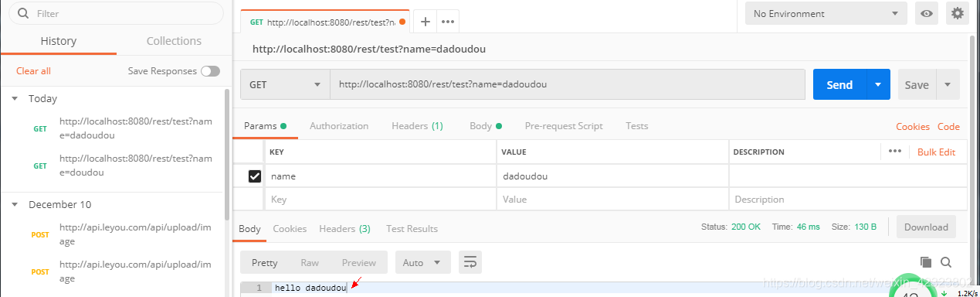Click the Bulk Edit link
980x297 pixels.
pyautogui.click(x=936, y=152)
